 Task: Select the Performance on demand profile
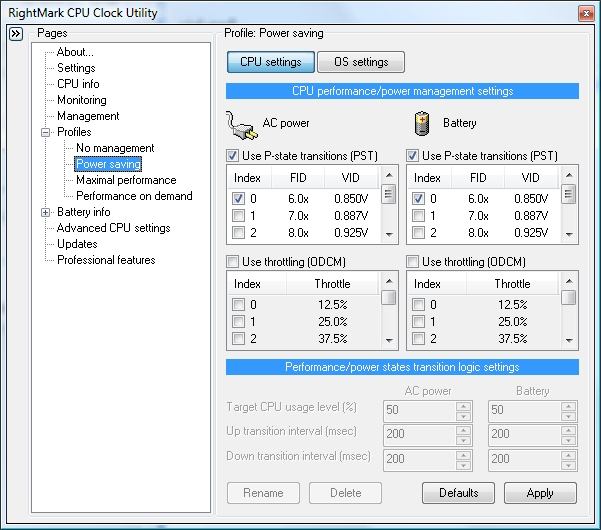[134, 196]
